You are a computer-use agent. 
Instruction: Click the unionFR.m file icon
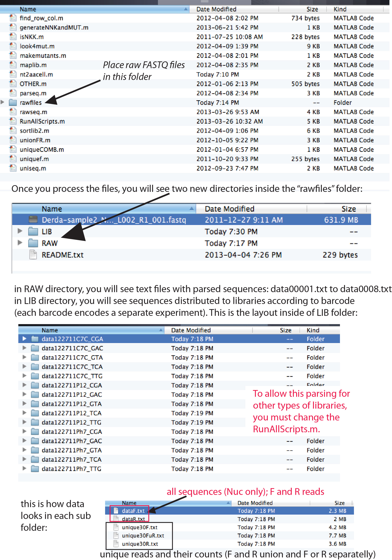click(13, 140)
